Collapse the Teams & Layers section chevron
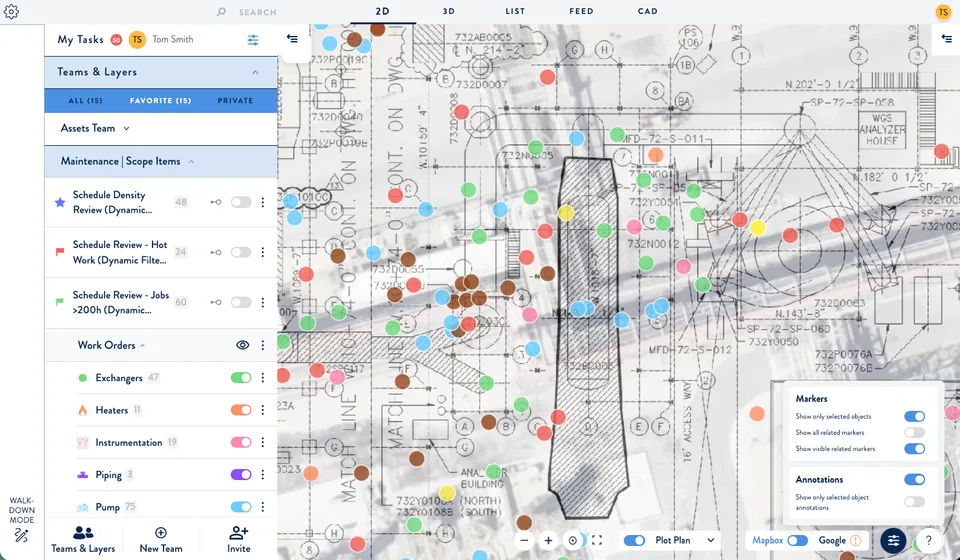The height and width of the screenshot is (560, 960). (255, 72)
